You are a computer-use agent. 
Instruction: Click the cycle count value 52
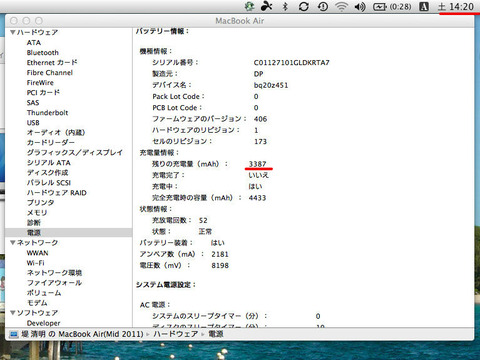[203, 220]
